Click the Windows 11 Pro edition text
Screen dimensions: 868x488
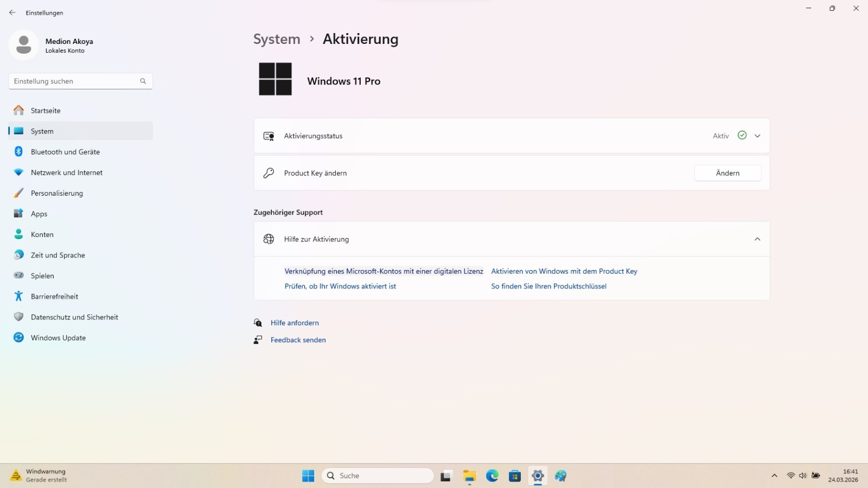343,81
